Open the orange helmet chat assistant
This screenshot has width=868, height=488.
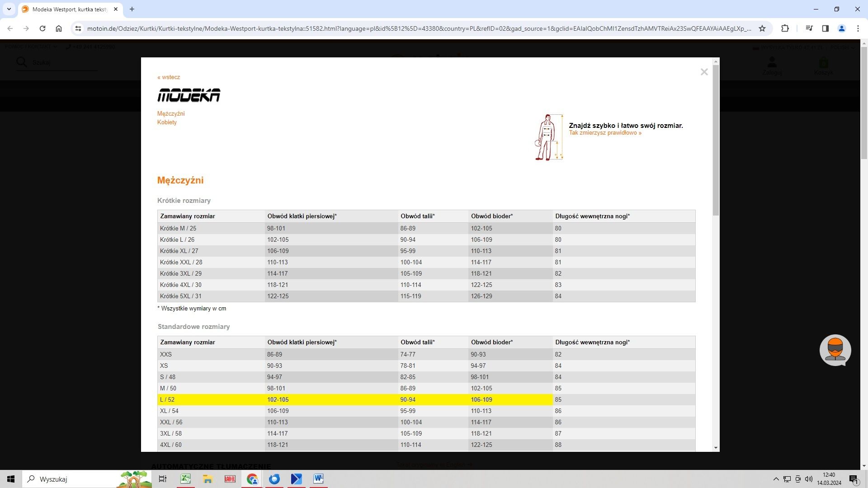tap(835, 350)
